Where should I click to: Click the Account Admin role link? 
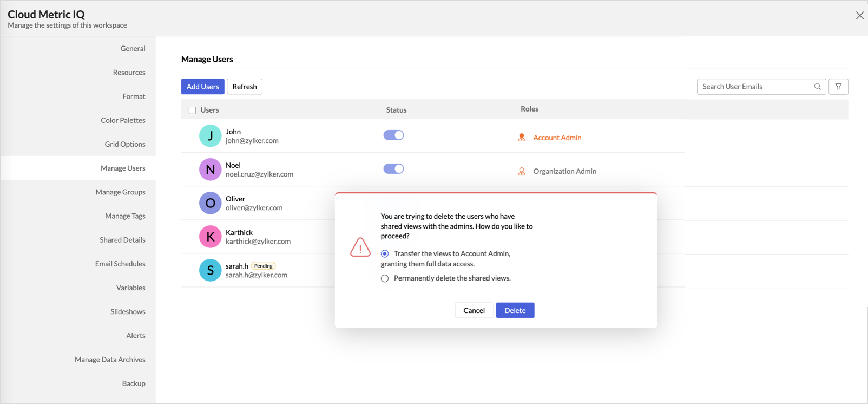click(x=557, y=138)
